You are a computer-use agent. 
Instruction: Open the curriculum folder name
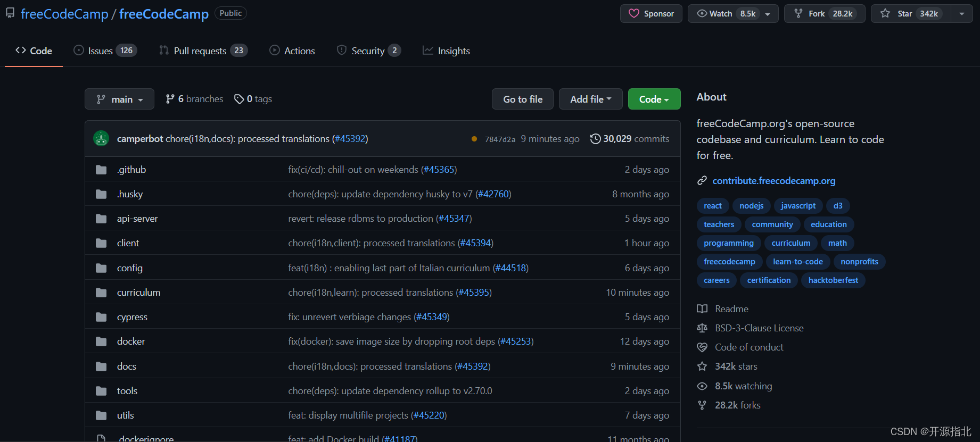pos(138,293)
